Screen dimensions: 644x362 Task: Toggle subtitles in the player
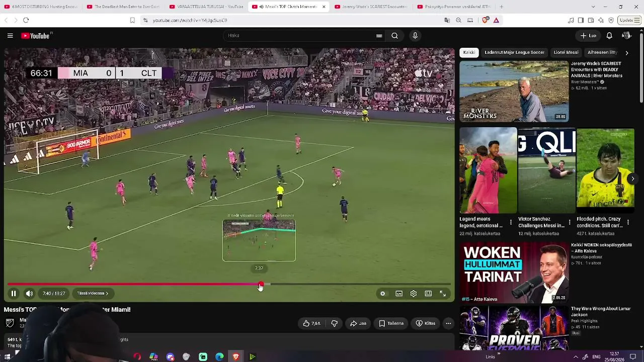(x=399, y=294)
